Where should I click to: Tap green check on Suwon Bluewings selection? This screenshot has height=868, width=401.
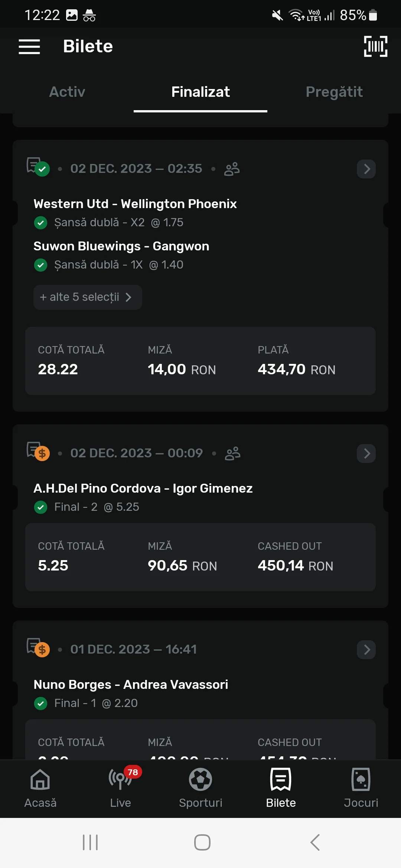(x=40, y=265)
